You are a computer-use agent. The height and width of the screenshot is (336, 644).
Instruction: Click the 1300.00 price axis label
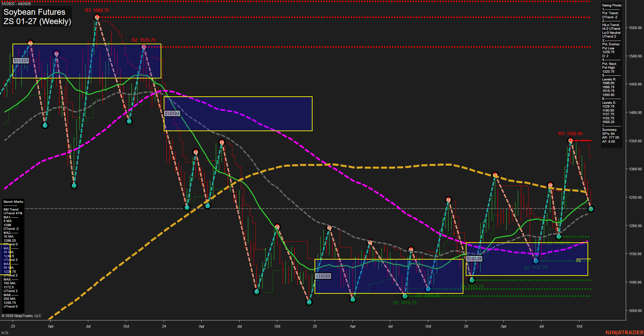[x=635, y=169]
